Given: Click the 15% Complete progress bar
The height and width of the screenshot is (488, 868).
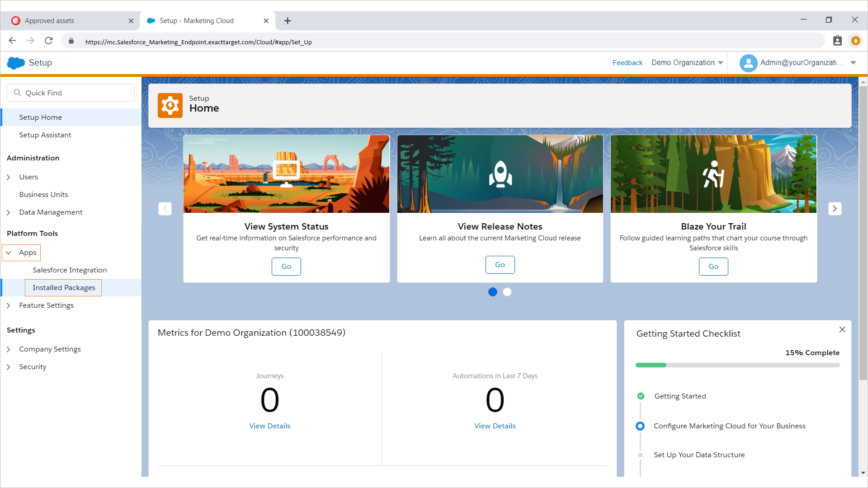Looking at the screenshot, I should (x=737, y=365).
